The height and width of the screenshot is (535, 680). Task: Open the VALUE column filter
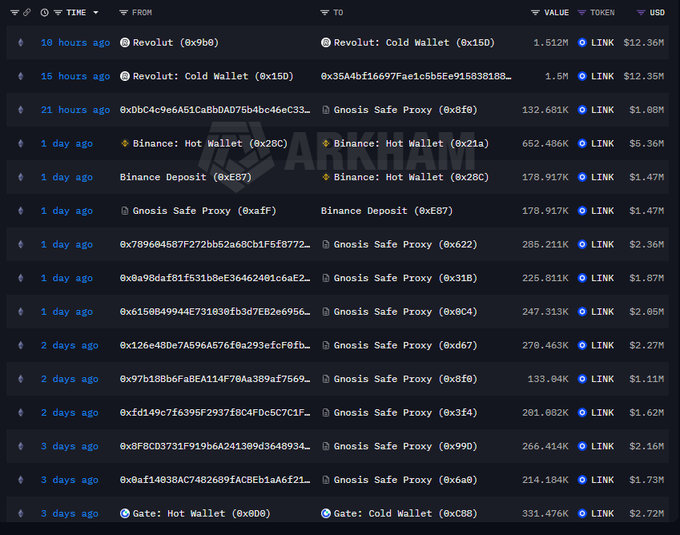click(x=535, y=13)
